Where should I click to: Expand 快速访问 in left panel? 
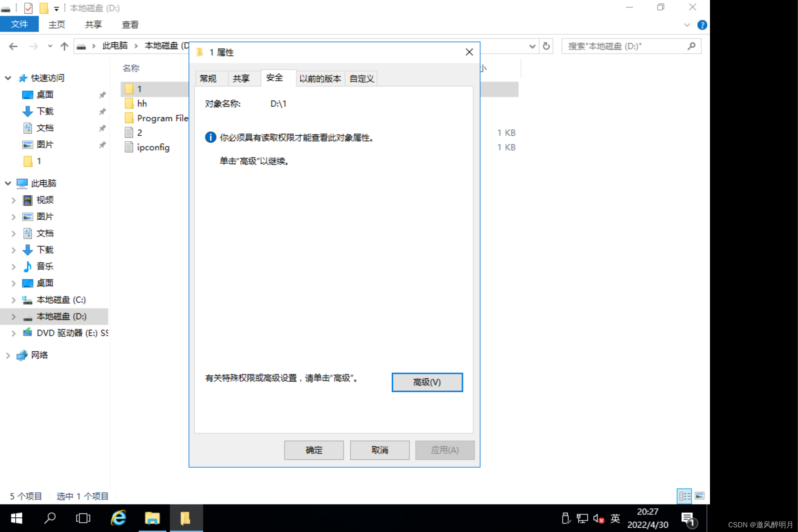click(x=7, y=78)
